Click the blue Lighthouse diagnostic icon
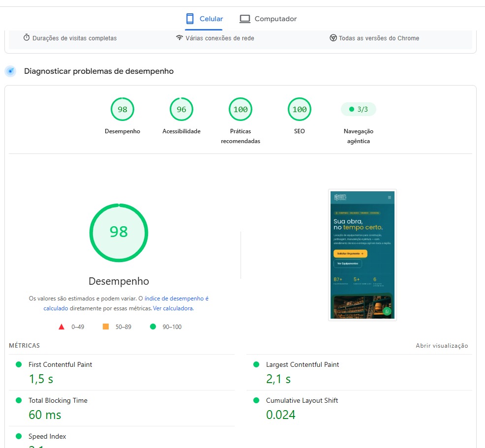 coord(10,71)
